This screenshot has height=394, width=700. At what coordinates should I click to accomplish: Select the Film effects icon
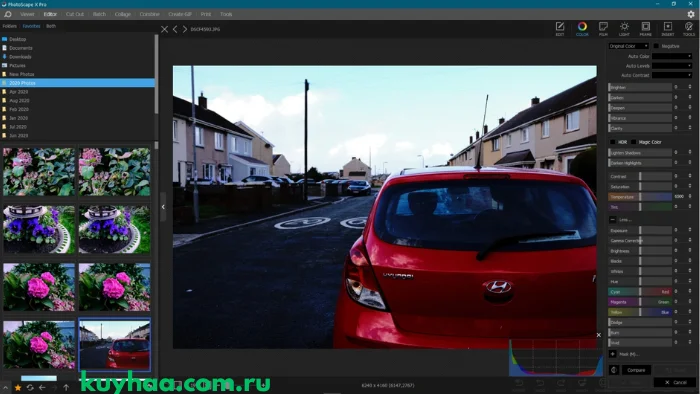pos(603,29)
